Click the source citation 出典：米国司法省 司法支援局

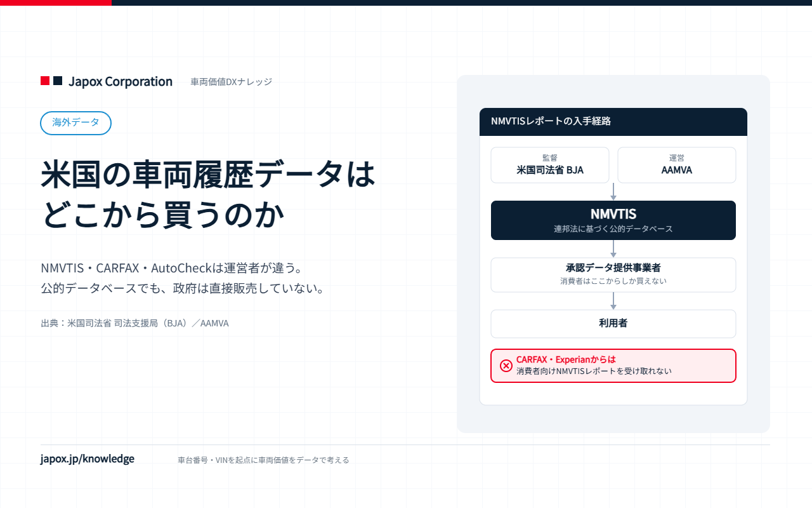(x=134, y=323)
